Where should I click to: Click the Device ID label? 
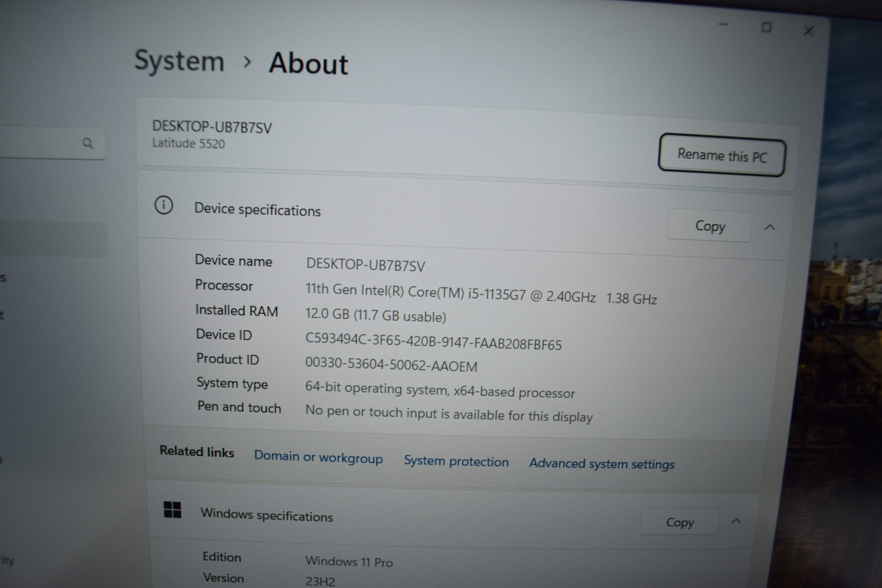(x=224, y=334)
